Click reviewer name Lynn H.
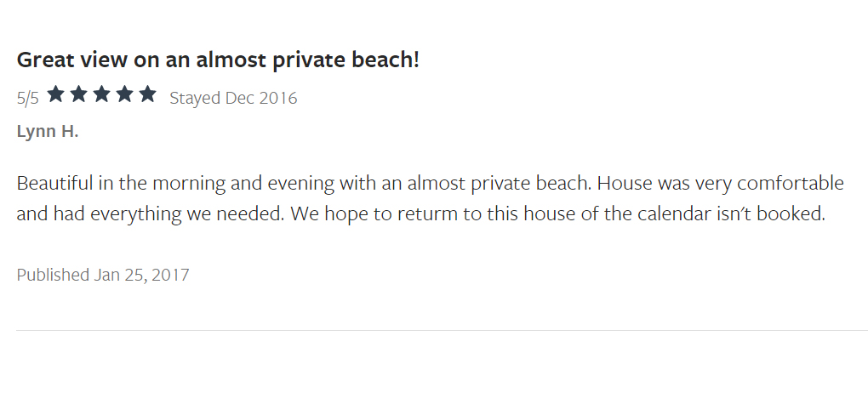Viewport: 868px width, 404px height. pyautogui.click(x=48, y=131)
